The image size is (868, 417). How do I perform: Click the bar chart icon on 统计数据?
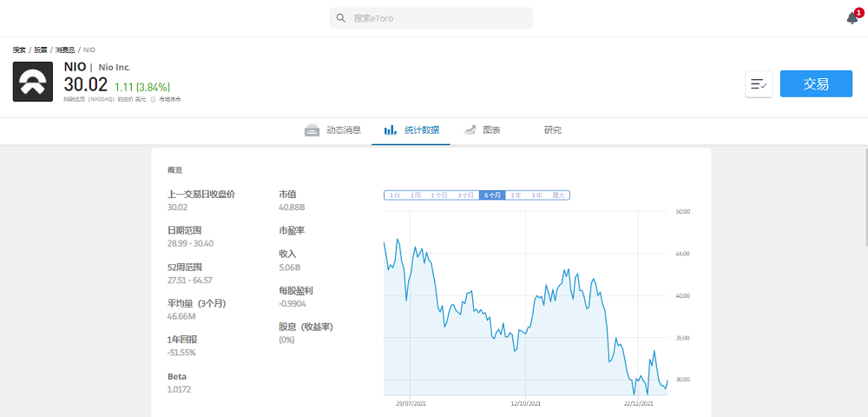tap(391, 130)
